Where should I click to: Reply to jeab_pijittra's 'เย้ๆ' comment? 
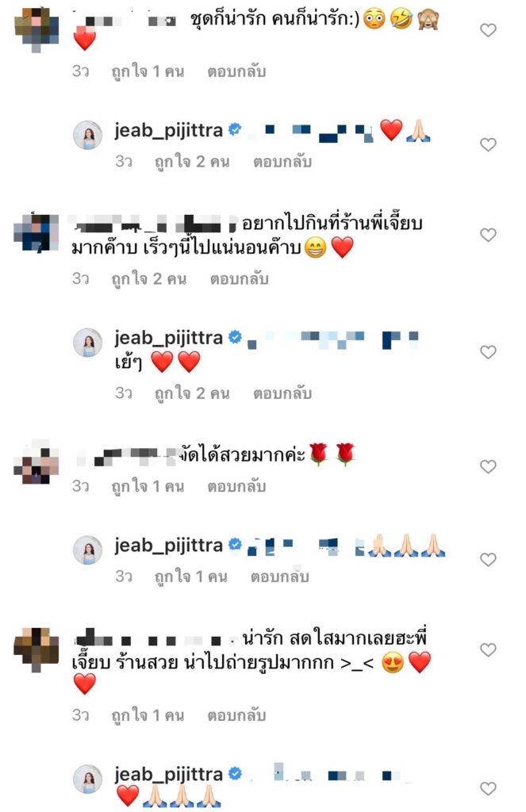click(282, 393)
